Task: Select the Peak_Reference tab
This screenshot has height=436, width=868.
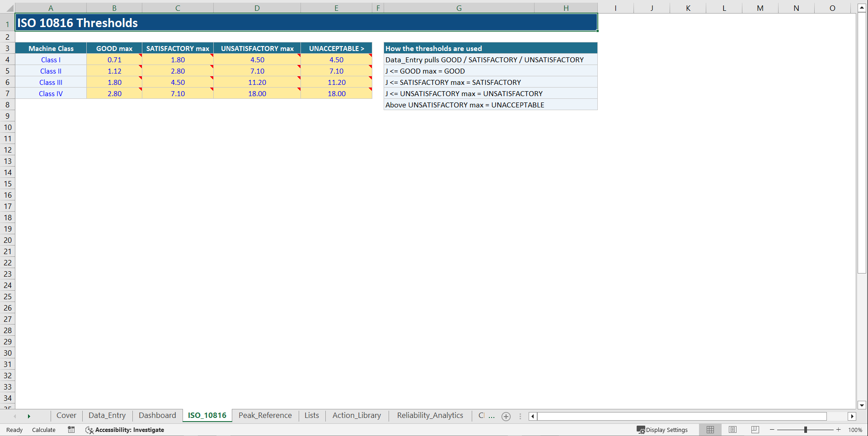Action: point(265,415)
